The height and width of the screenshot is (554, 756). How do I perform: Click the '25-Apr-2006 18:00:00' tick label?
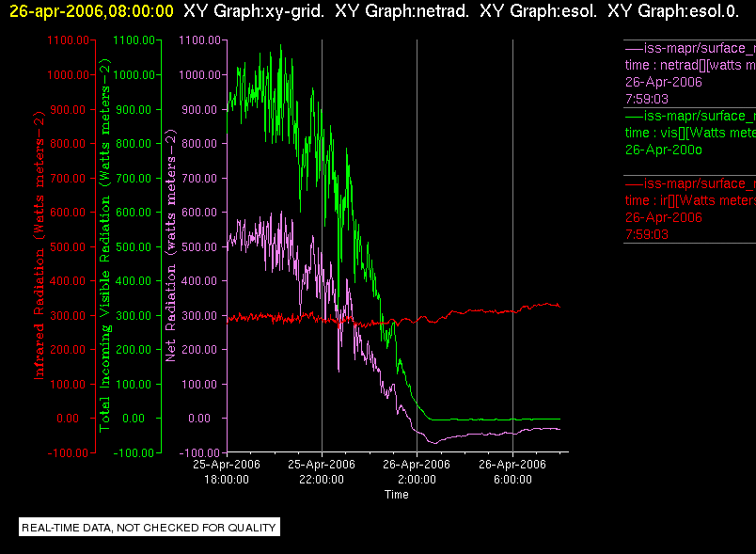226,472
